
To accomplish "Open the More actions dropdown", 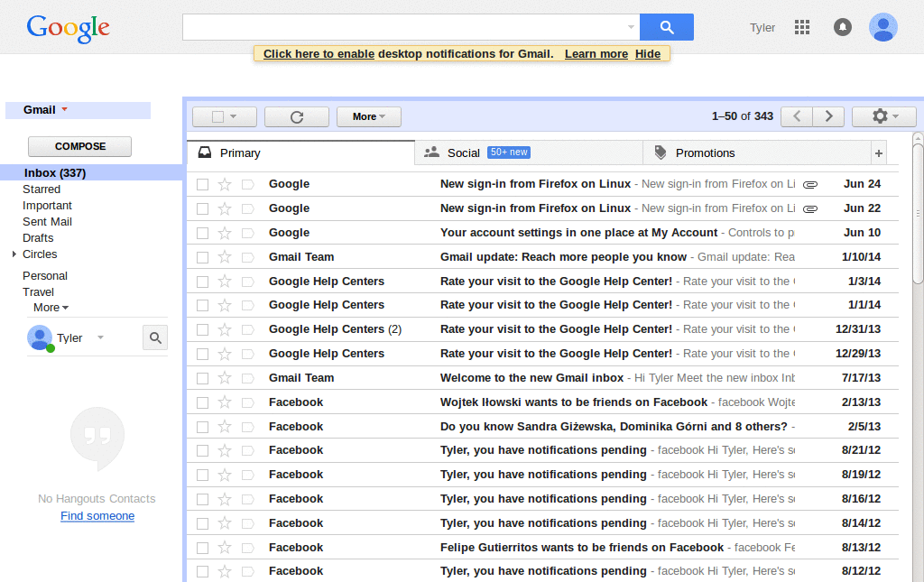I will (368, 116).
